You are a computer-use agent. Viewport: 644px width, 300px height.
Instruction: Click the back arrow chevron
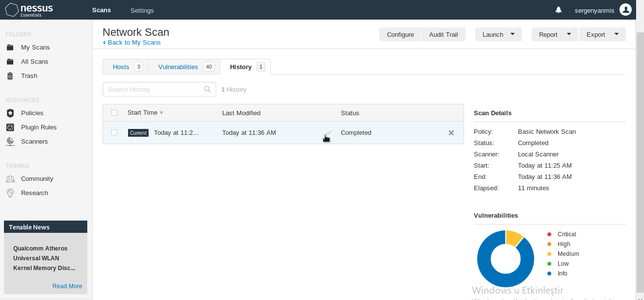click(104, 43)
